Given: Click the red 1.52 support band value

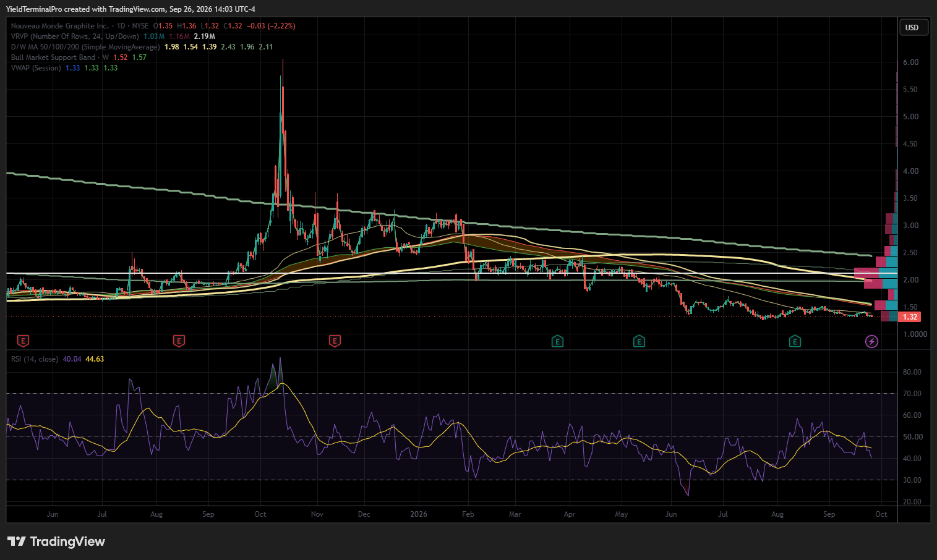Looking at the screenshot, I should (121, 57).
